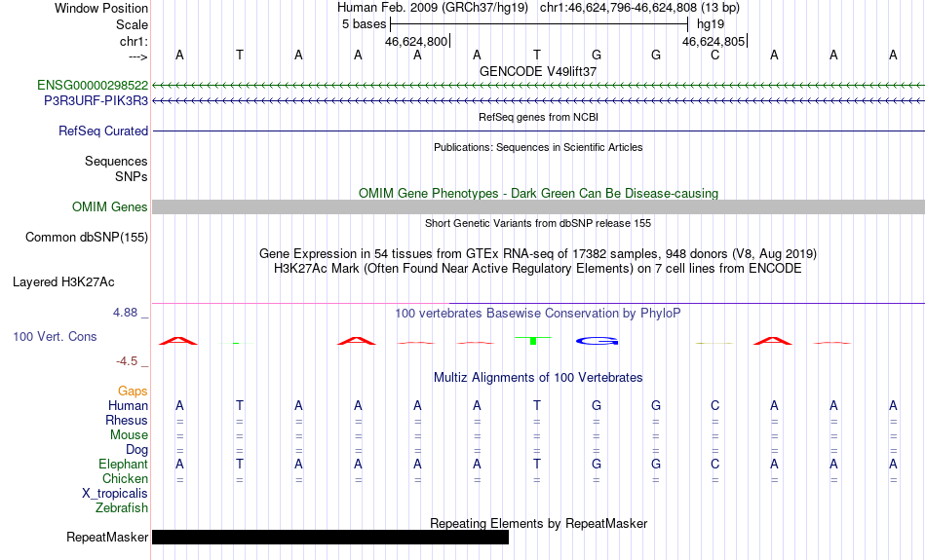Click the RepeatMasker label on the left
Image resolution: width=926 pixels, height=560 pixels.
[x=107, y=537]
